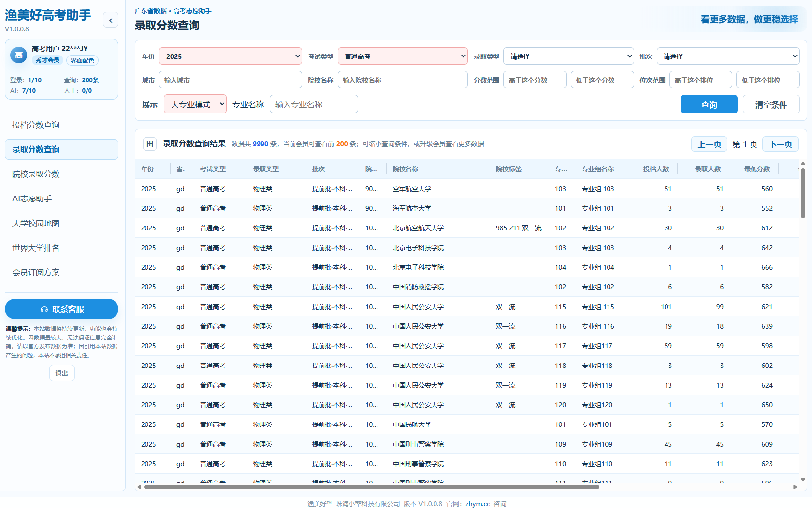Click the 高于这个排位 rank field
Screen dimensions: 812x508
[701, 80]
